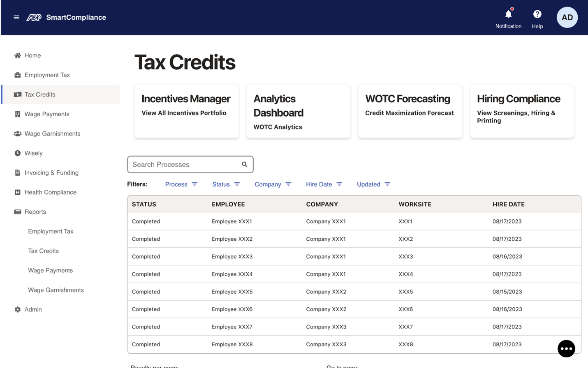Go to Invoicing & Funding menu item
Viewport: 588px width, 368px height.
51,173
